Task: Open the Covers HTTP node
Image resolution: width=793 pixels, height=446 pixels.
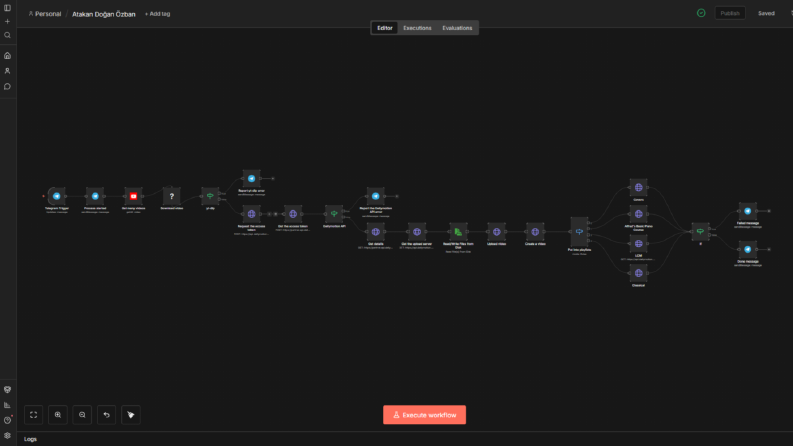Action: [x=639, y=188]
